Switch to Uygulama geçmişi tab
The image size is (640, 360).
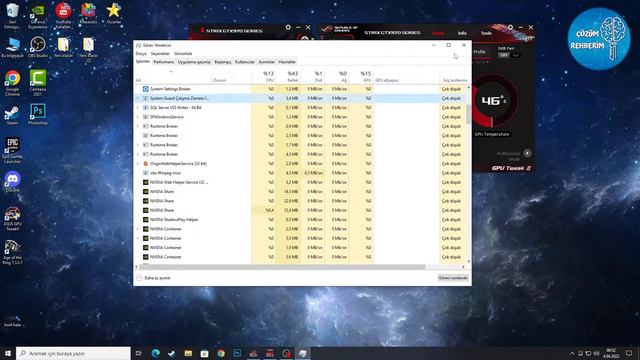[x=194, y=62]
